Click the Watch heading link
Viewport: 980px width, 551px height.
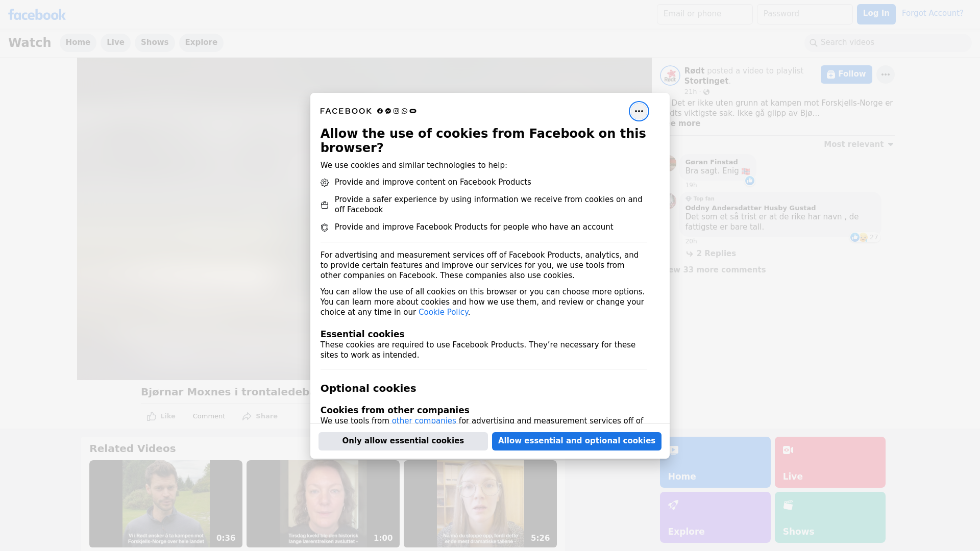coord(30,42)
